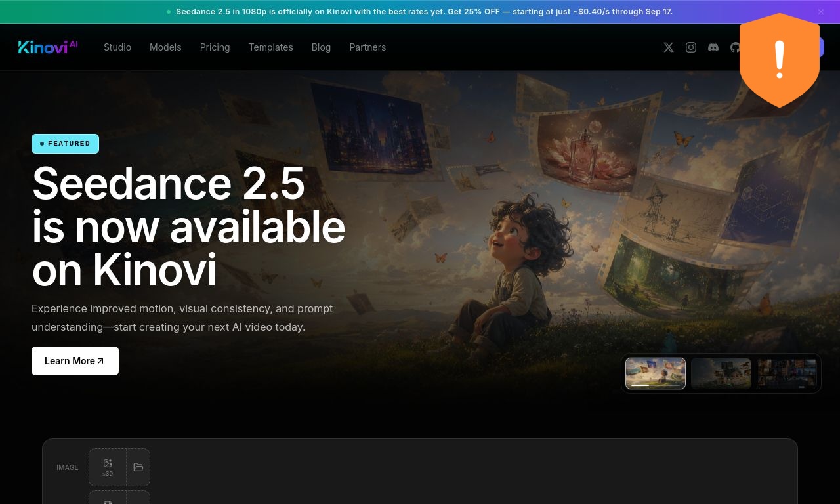Screen dimensions: 840x504
Task: Open Kinovi's Instagram icon link
Action: pyautogui.click(x=691, y=47)
